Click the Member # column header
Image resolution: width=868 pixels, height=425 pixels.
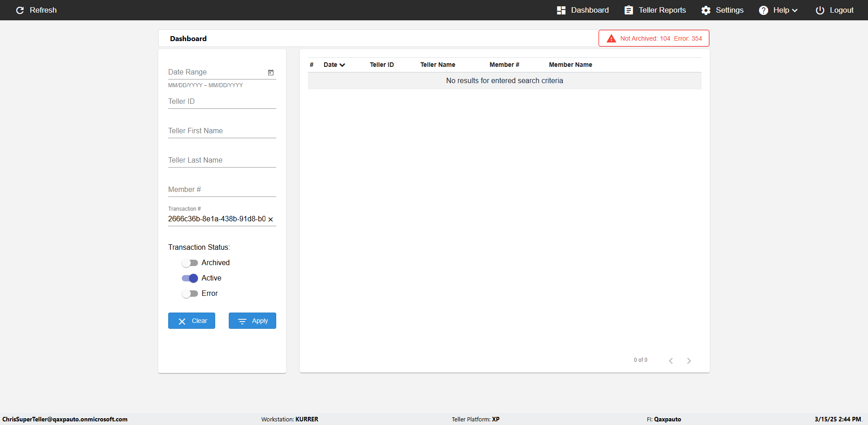tap(504, 65)
